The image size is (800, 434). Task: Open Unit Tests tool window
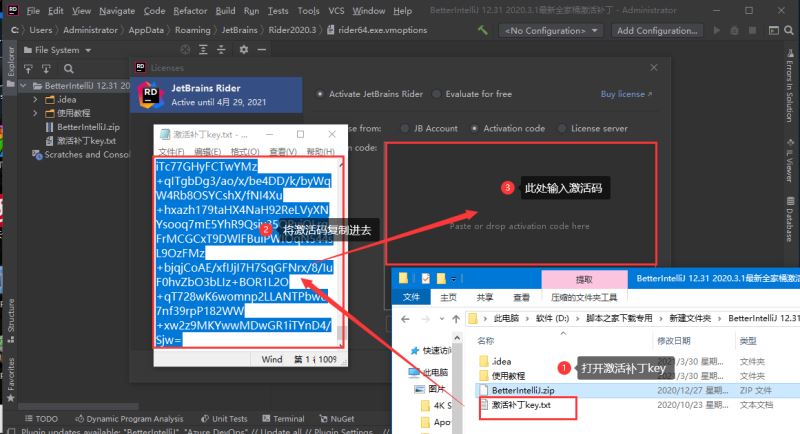pos(224,419)
